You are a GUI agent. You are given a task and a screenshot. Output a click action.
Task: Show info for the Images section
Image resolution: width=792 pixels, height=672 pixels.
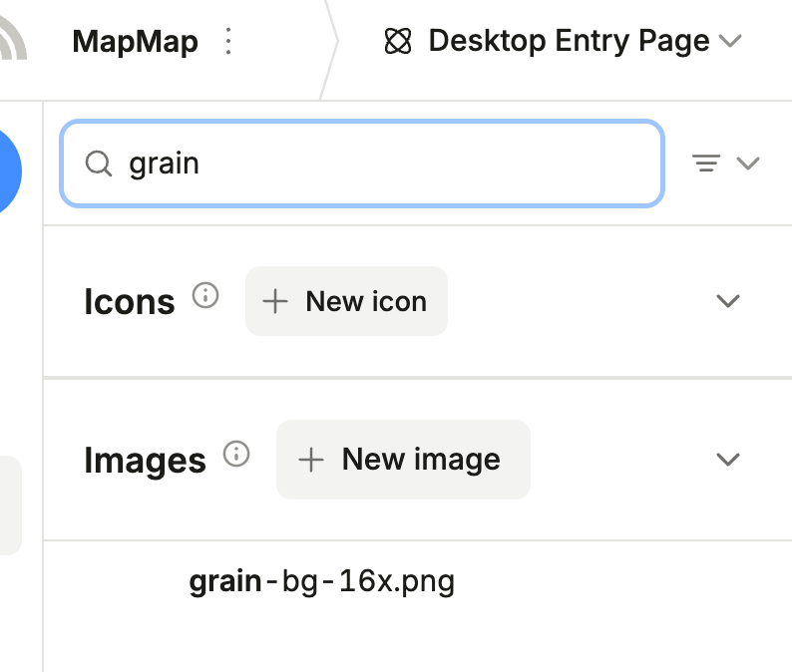pos(236,455)
